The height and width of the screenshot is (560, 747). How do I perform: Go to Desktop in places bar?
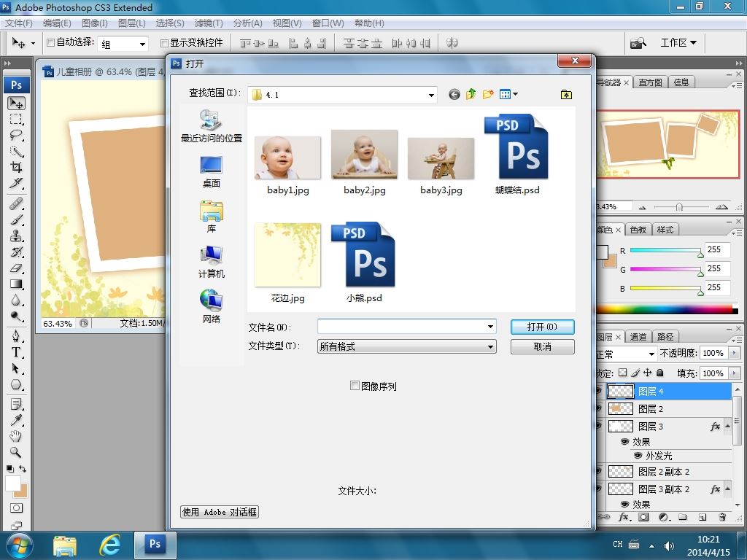pos(211,171)
